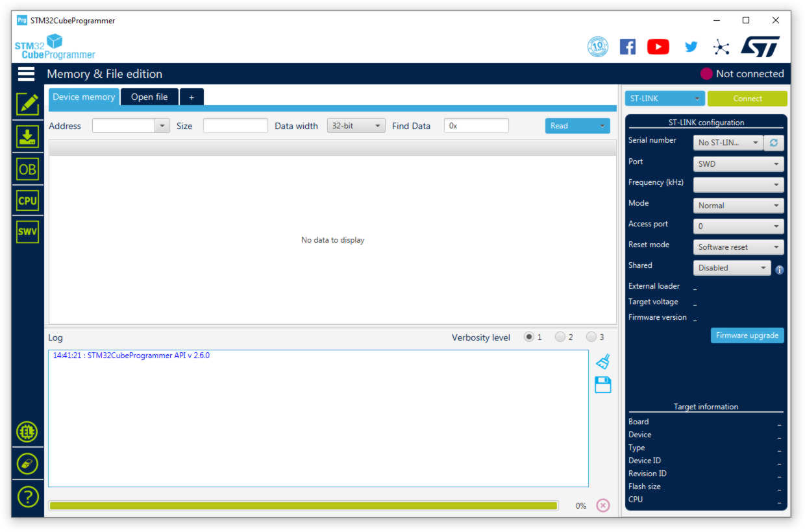Open the Reset mode dropdown

pyautogui.click(x=739, y=247)
